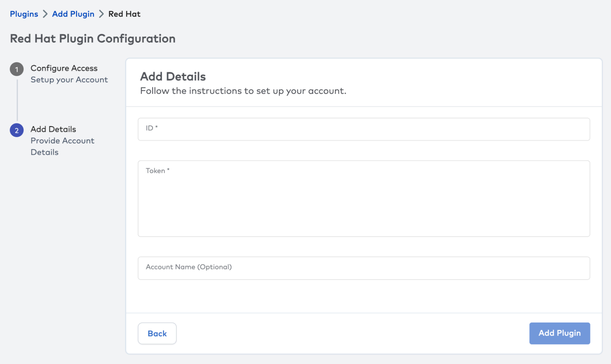Click the Add Plugin submit button

(559, 333)
